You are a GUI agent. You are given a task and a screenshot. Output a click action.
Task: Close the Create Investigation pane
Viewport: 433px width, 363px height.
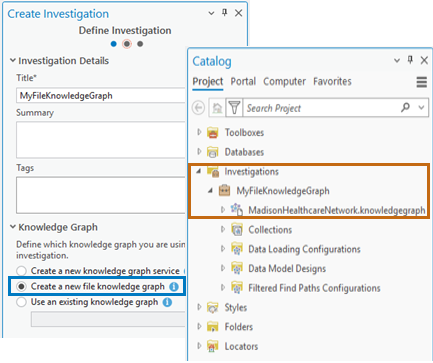click(239, 13)
